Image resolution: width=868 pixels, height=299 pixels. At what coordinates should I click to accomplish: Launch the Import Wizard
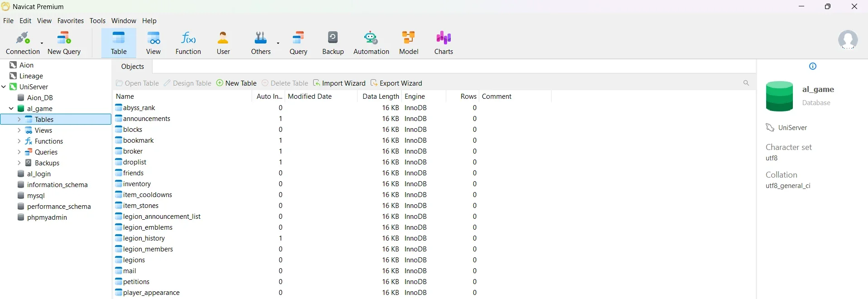(x=339, y=83)
